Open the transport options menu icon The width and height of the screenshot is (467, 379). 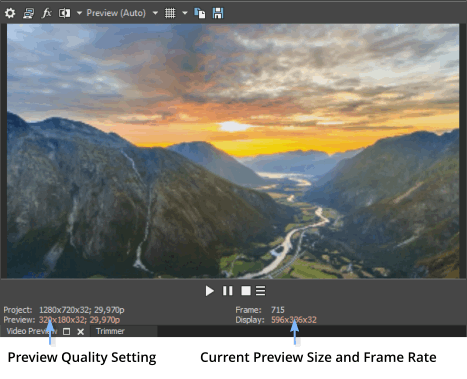260,291
